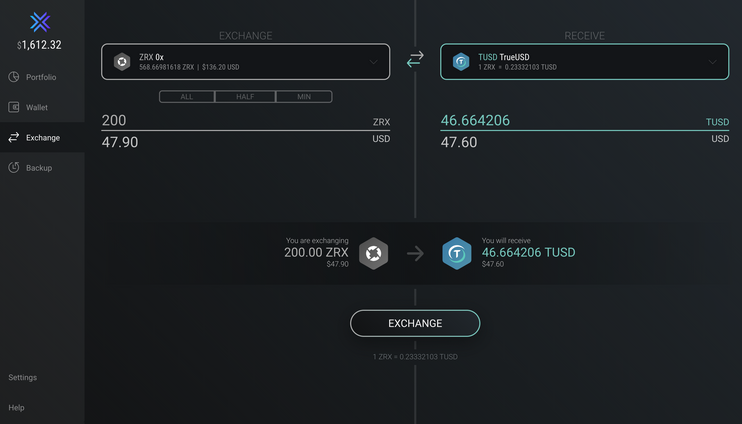742x424 pixels.
Task: Click the Exodus logo in sidebar
Action: [40, 22]
